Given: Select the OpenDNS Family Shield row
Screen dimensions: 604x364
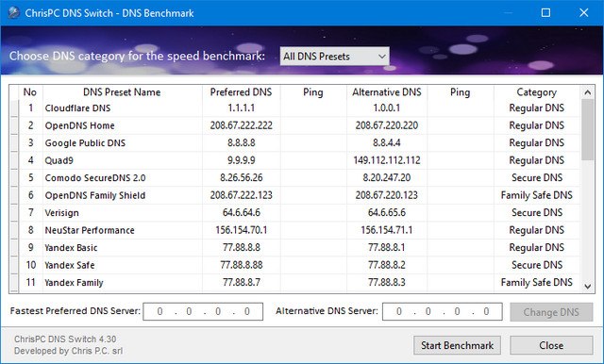Looking at the screenshot, I should [295, 195].
